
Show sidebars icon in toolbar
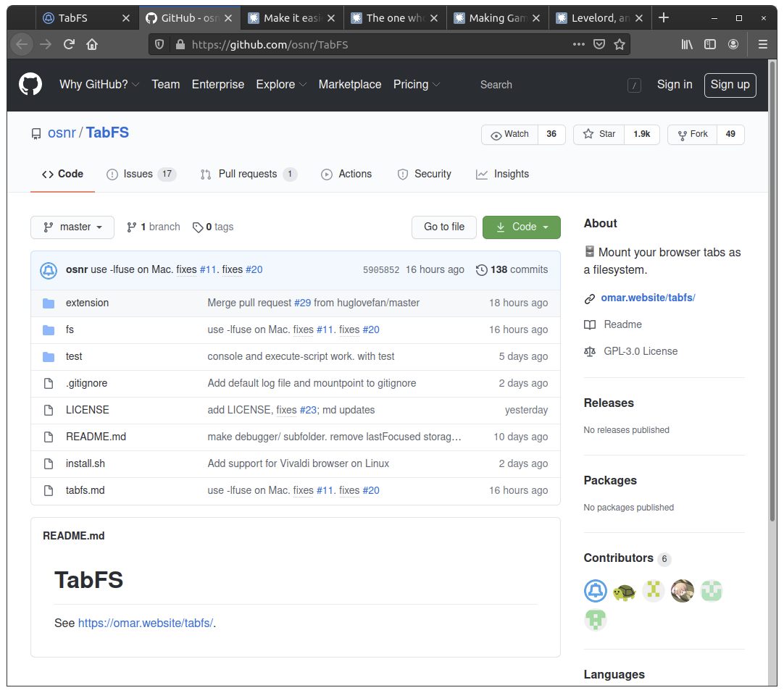click(710, 44)
